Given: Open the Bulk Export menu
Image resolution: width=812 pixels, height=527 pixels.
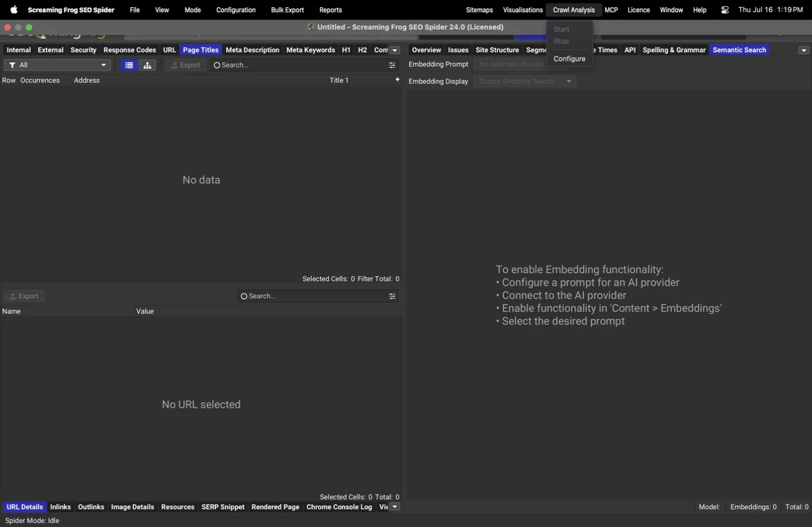Looking at the screenshot, I should 287,10.
